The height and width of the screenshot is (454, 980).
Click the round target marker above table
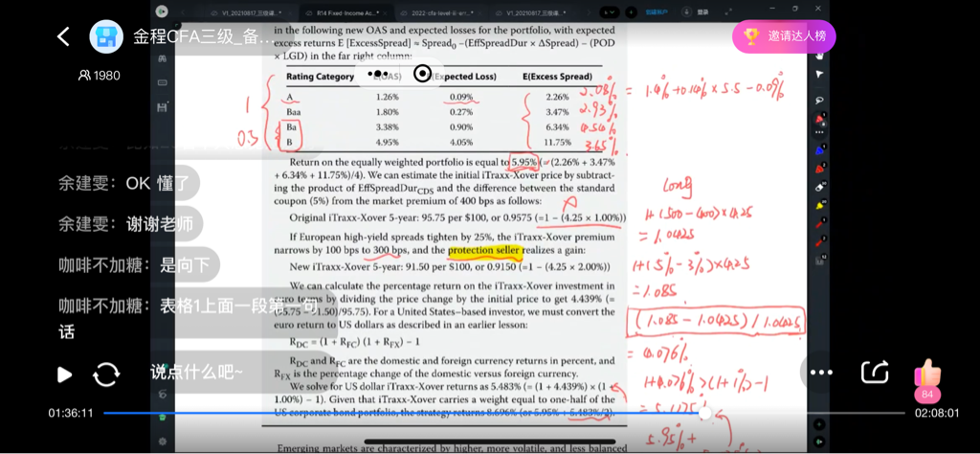(422, 74)
